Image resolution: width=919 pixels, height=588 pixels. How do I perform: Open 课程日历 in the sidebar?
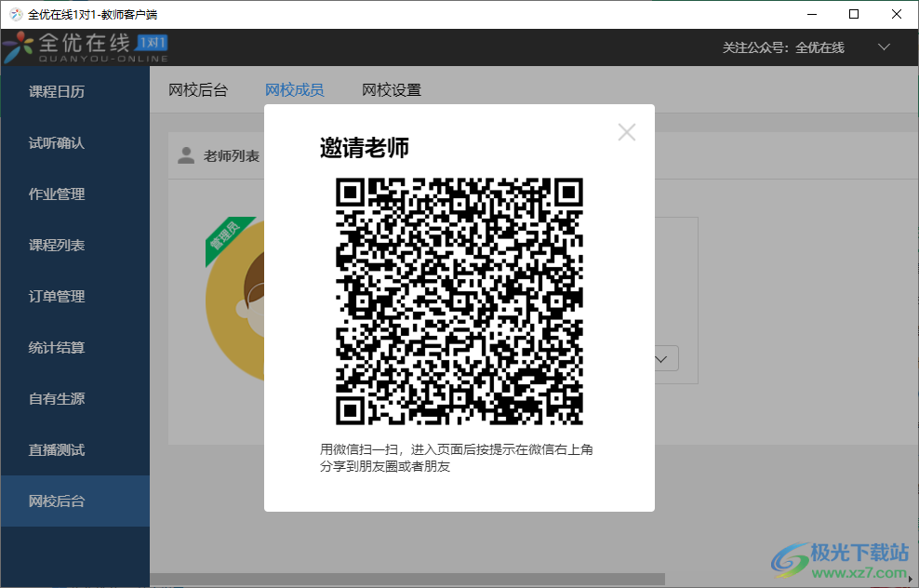[56, 91]
